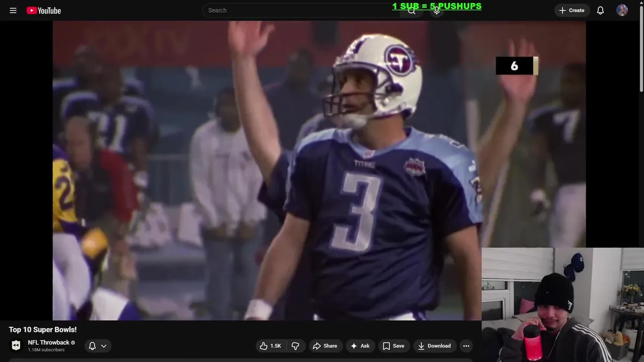The height and width of the screenshot is (362, 644).
Task: Save the video to a playlist
Action: click(393, 346)
